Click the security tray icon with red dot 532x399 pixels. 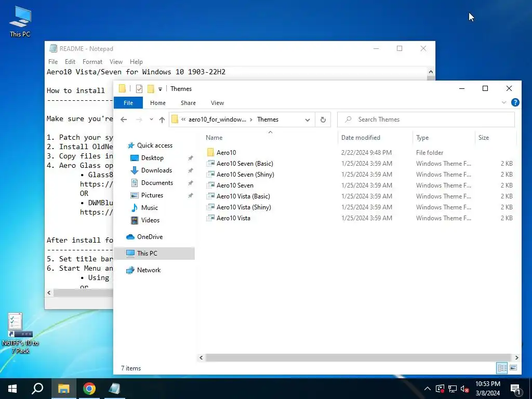point(440,389)
